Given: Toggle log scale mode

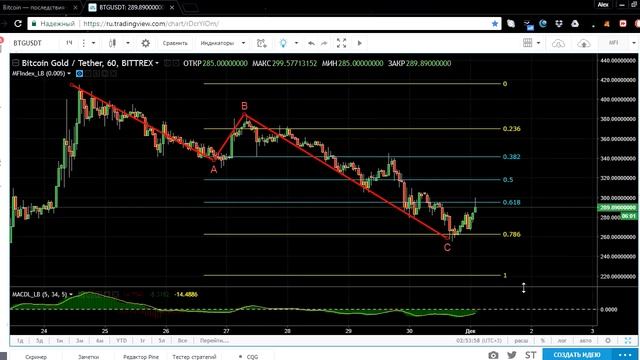Looking at the screenshot, I should (562, 340).
